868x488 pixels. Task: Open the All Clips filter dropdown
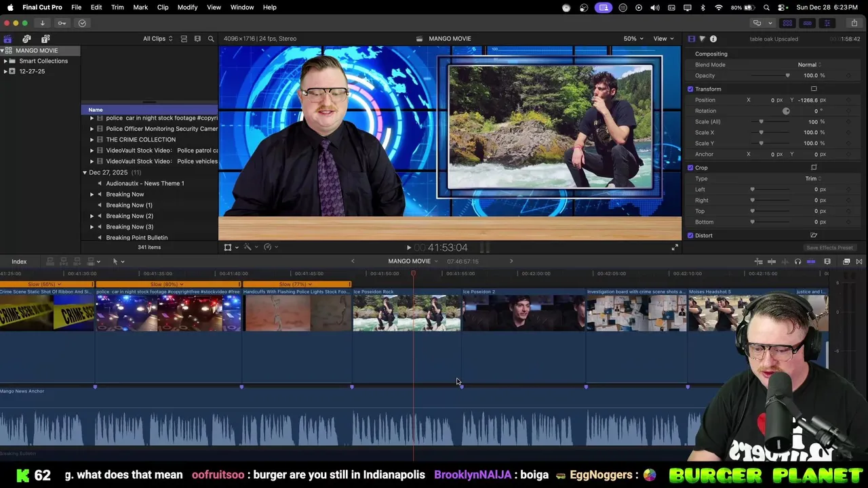(x=157, y=39)
